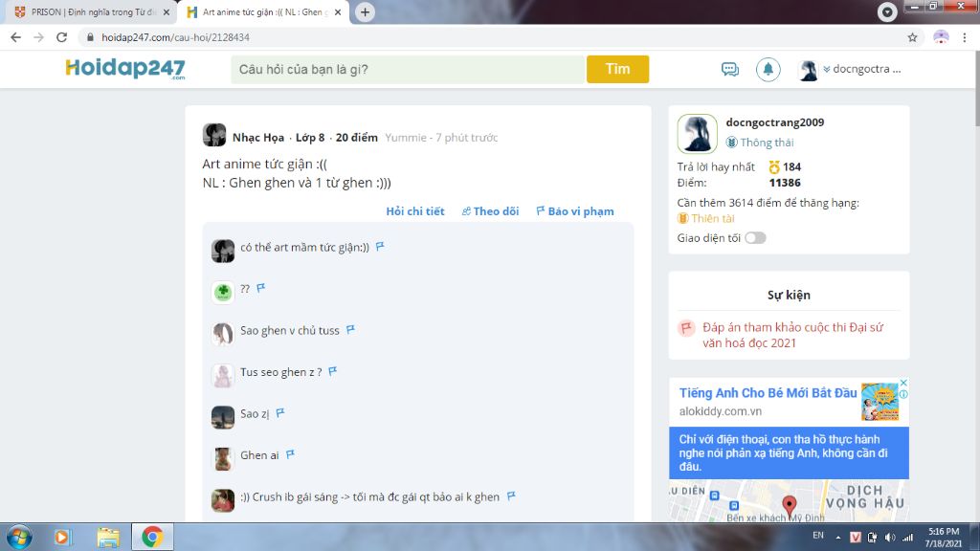The image size is (980, 551).
Task: Report comment 'có thể art mằm tức giận:))'
Action: pos(380,246)
